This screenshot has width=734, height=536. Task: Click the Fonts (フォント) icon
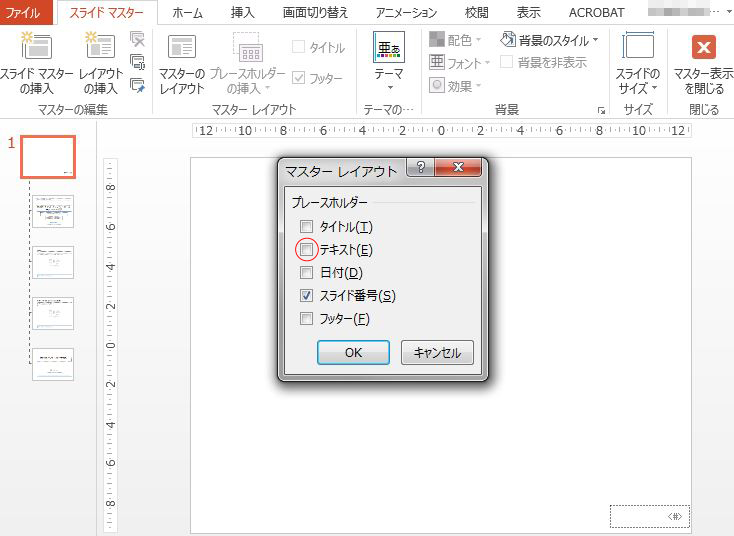coord(437,62)
